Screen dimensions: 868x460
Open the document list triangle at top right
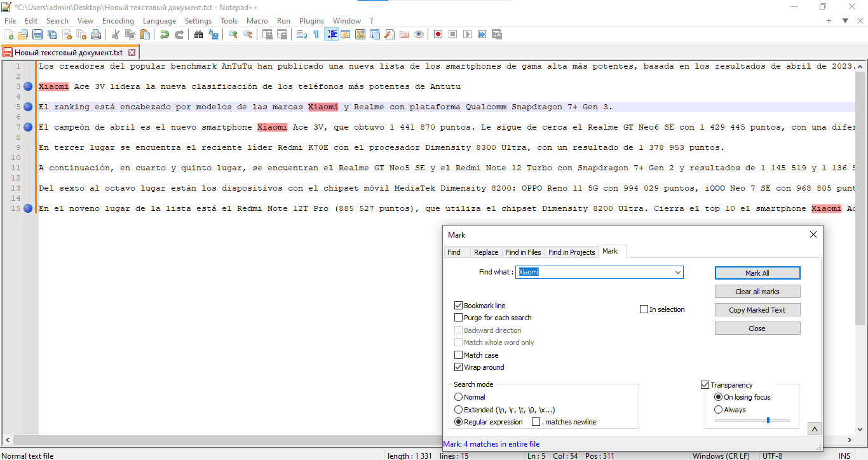tap(845, 21)
